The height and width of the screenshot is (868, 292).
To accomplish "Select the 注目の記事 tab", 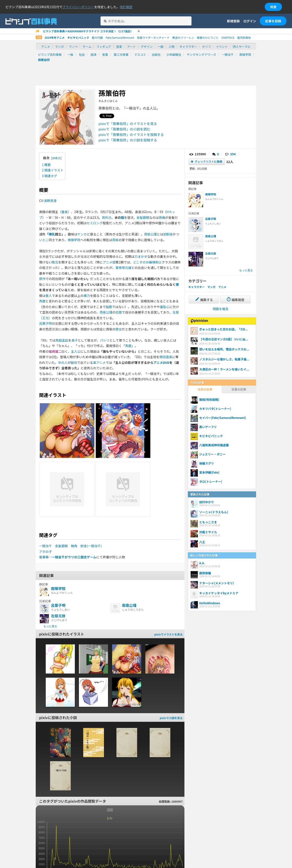I will tap(205, 390).
